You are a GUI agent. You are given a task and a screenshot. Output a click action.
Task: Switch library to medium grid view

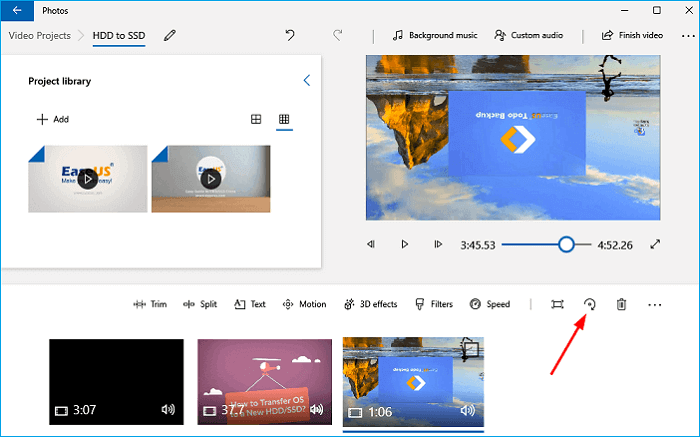256,119
